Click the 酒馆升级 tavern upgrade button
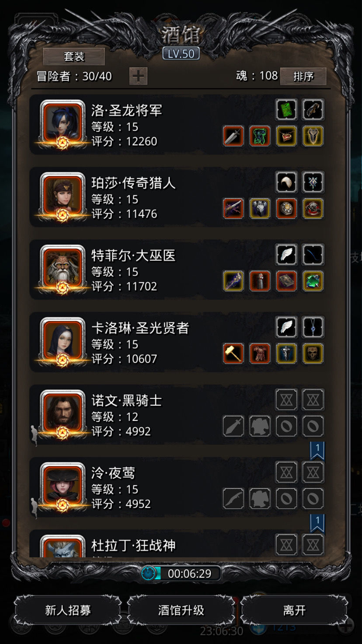Image resolution: width=362 pixels, height=644 pixels. tap(181, 610)
